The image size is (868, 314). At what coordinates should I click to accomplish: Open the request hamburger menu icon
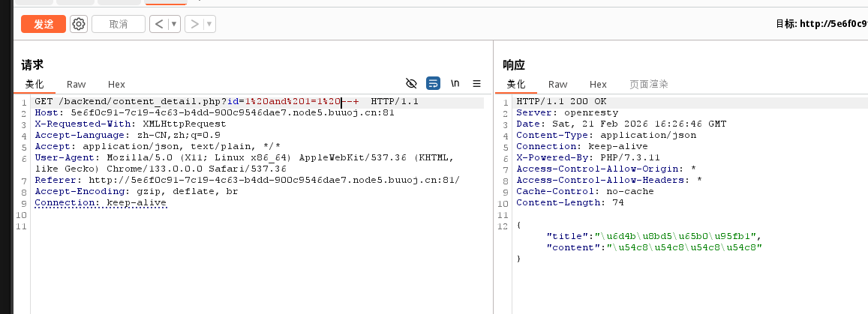476,83
